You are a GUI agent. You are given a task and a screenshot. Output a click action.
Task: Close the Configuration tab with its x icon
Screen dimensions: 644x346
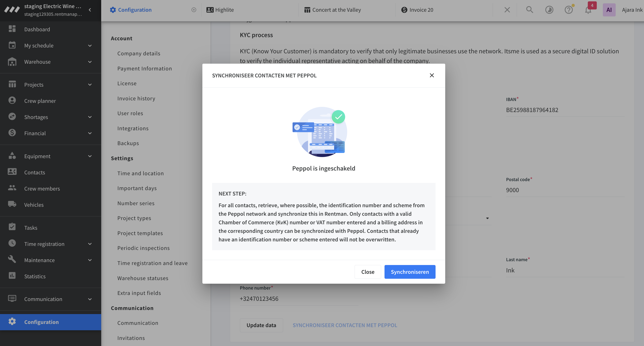[x=194, y=10]
